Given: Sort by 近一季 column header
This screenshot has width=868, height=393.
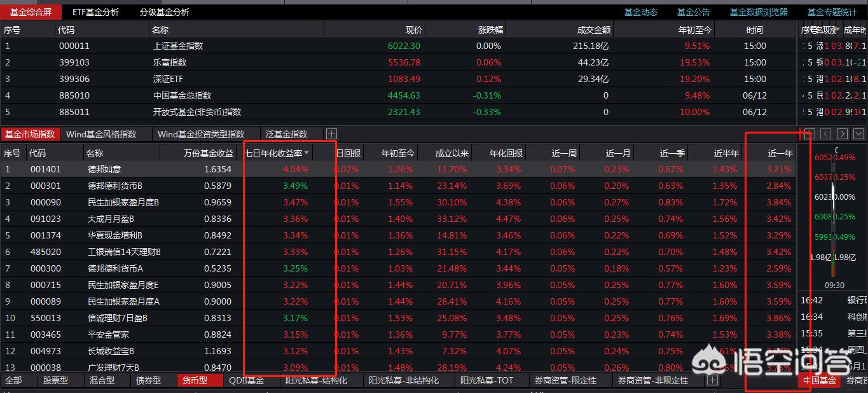Looking at the screenshot, I should (x=672, y=153).
